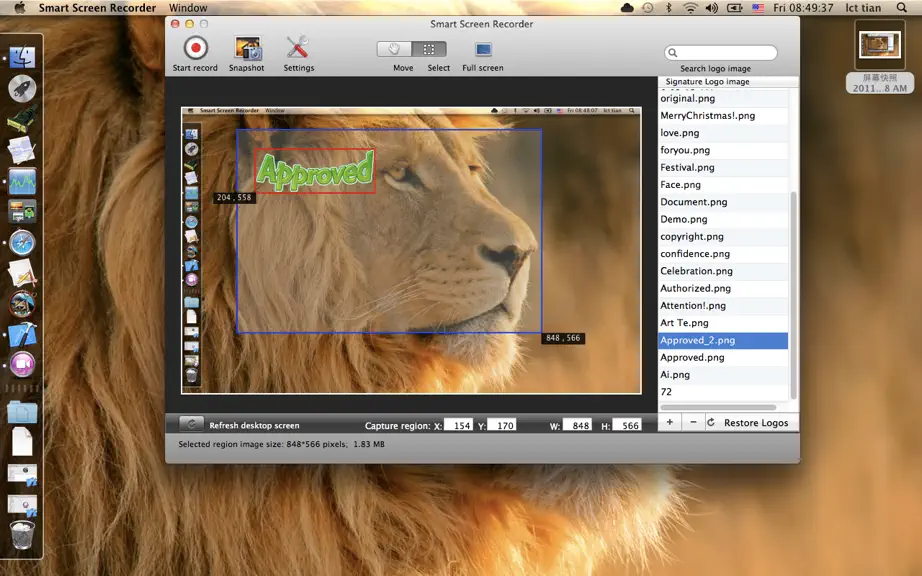Click the Refresh desktop screen icon

click(x=191, y=424)
